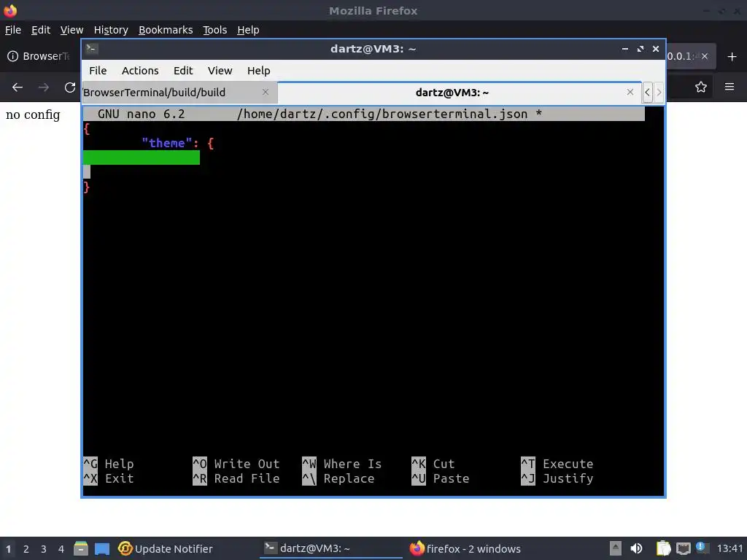747x560 pixels.
Task: Open a new Firefox tab with the plus
Action: point(732,57)
